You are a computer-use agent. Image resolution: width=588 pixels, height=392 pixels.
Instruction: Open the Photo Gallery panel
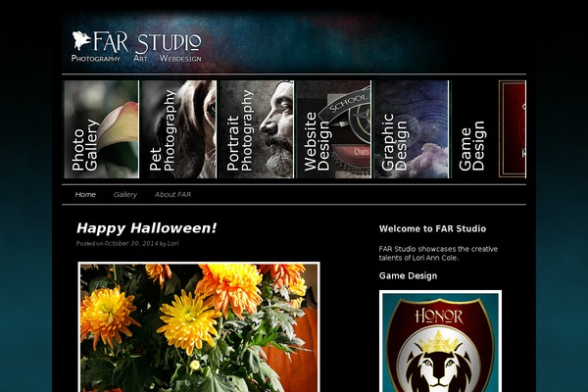[x=101, y=129]
